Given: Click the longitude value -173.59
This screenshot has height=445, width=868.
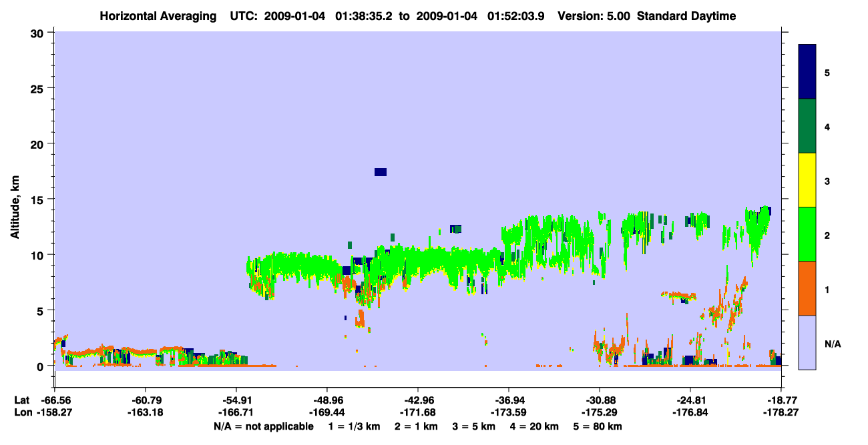Looking at the screenshot, I should tap(509, 412).
